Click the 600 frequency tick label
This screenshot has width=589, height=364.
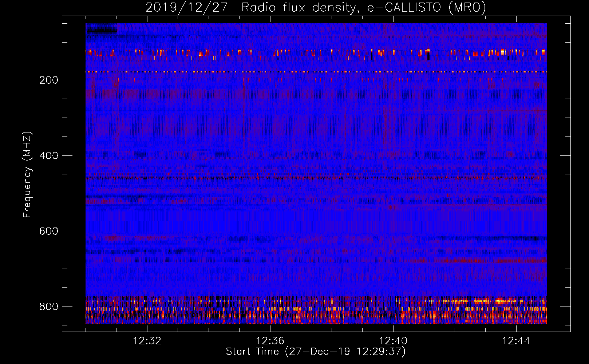[x=48, y=231]
